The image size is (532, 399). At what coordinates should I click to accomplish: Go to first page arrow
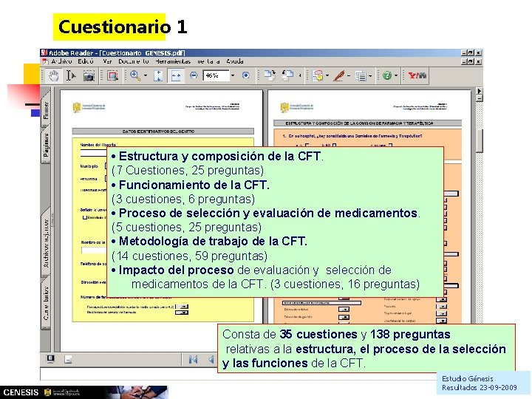[x=193, y=359]
